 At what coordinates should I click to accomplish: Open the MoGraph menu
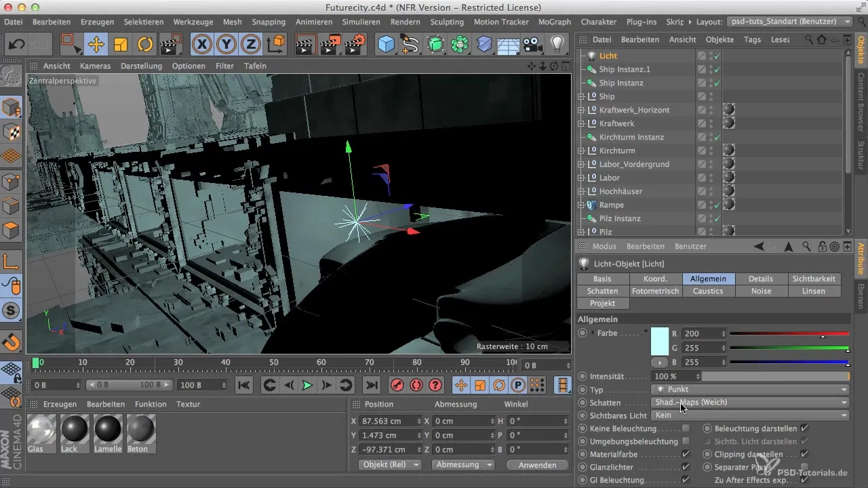click(x=554, y=22)
